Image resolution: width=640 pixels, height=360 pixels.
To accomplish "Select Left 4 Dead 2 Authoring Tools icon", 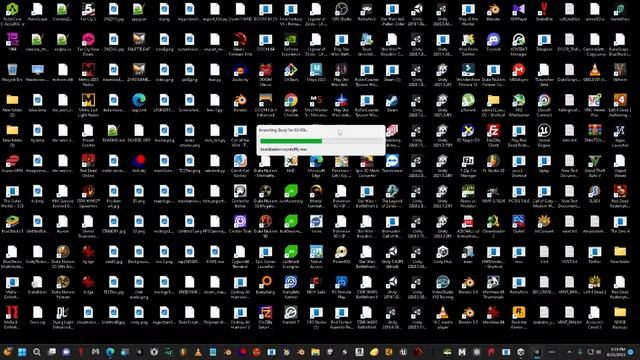I will click(620, 103).
